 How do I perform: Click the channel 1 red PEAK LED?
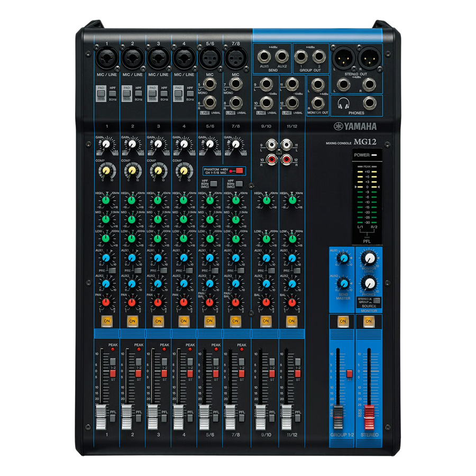pyautogui.click(x=113, y=349)
